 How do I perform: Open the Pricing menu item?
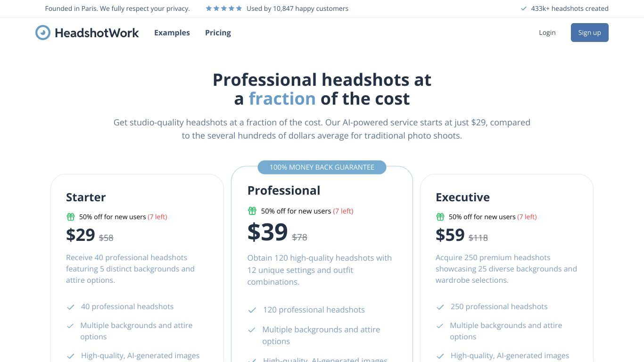218,33
